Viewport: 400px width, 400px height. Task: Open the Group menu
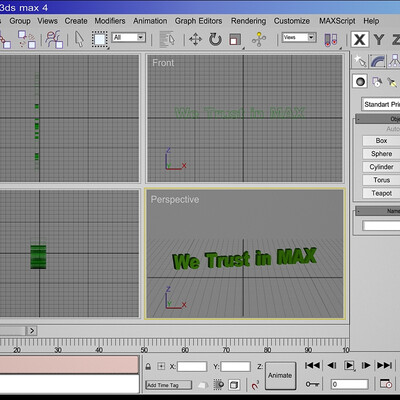(20, 21)
